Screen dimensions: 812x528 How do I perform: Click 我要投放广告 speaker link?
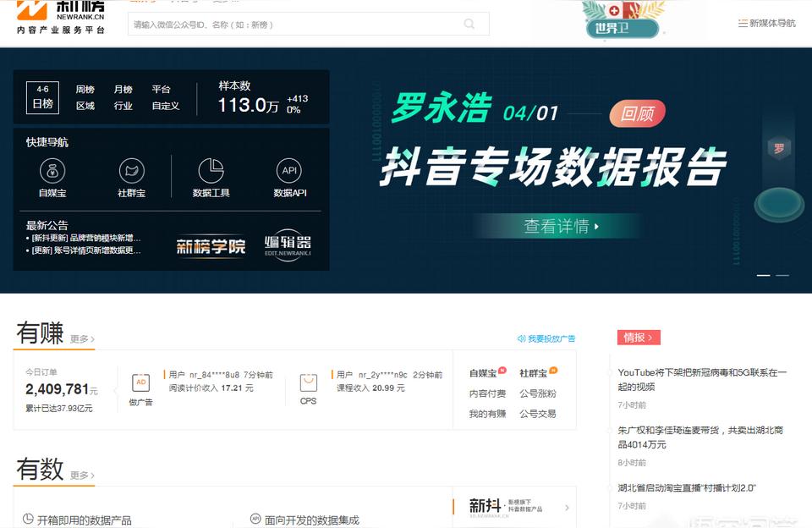[546, 338]
